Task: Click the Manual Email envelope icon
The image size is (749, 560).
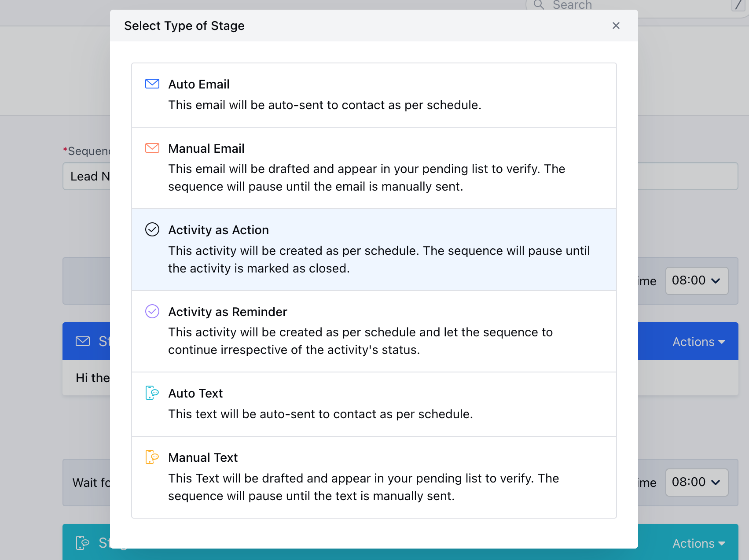Action: pos(152,148)
